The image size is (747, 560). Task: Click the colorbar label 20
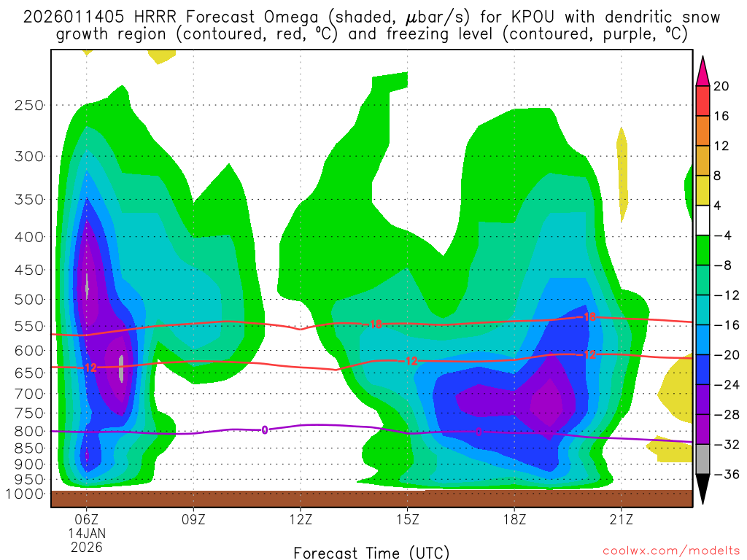(721, 86)
